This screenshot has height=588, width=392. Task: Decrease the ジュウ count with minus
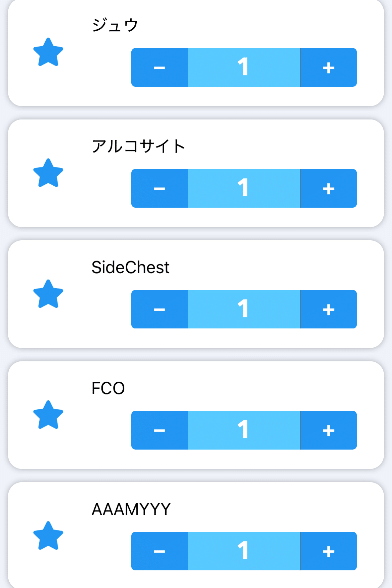(160, 68)
